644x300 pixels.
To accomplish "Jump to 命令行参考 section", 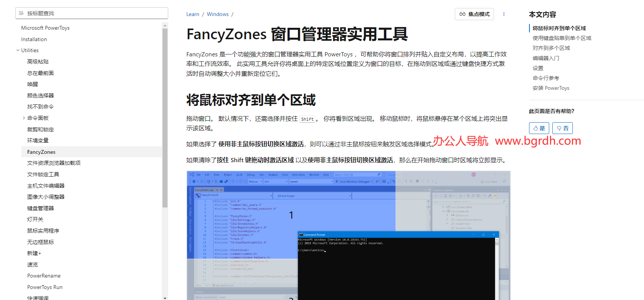I will [546, 78].
